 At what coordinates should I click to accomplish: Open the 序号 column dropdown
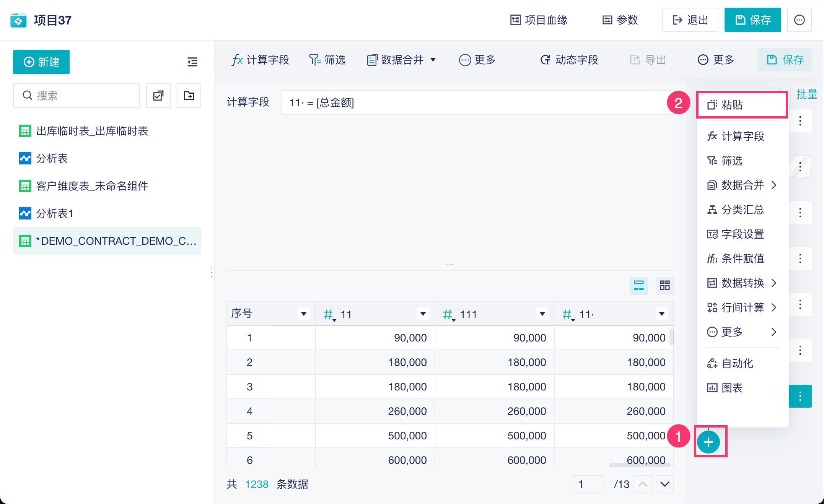pyautogui.click(x=303, y=314)
